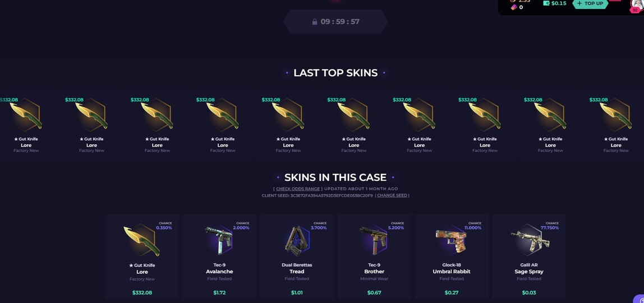644x303 pixels.
Task: Open the CHECK ODDS RANGE link
Action: coord(298,189)
